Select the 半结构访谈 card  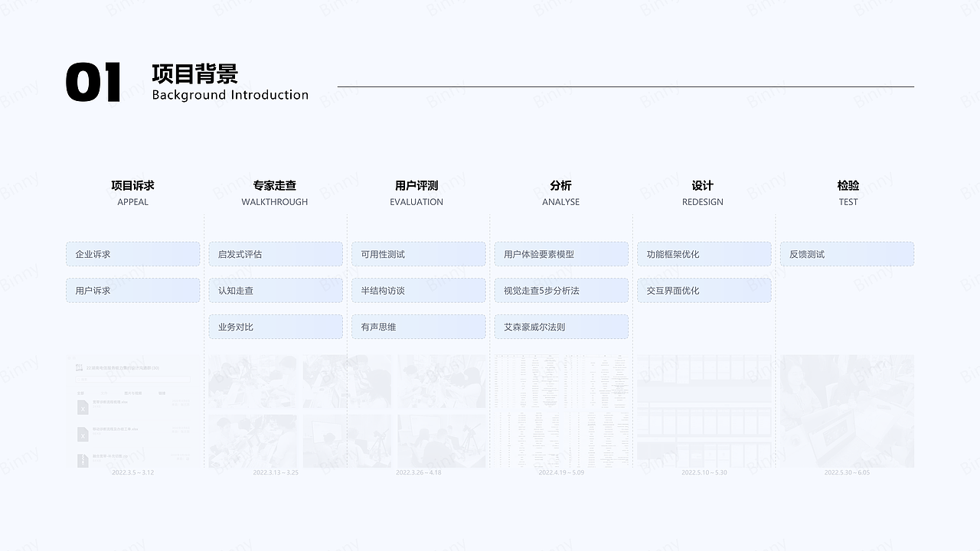coord(418,290)
